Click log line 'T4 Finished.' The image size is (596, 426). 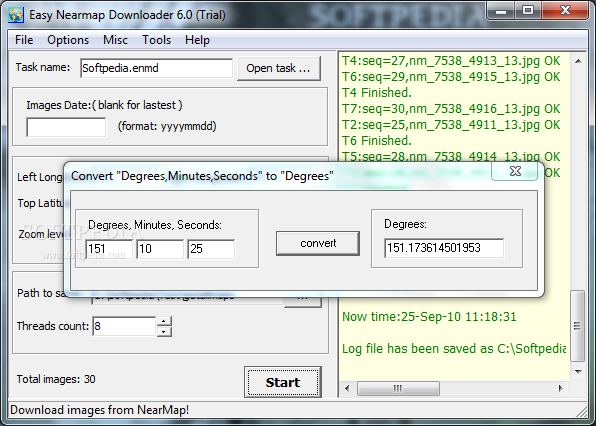coord(377,93)
